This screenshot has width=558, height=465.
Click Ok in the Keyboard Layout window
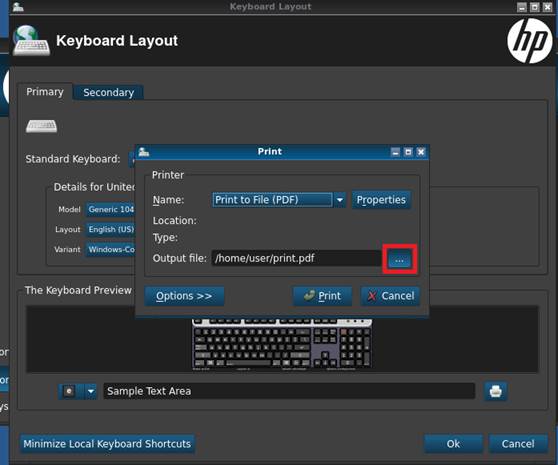pos(453,444)
